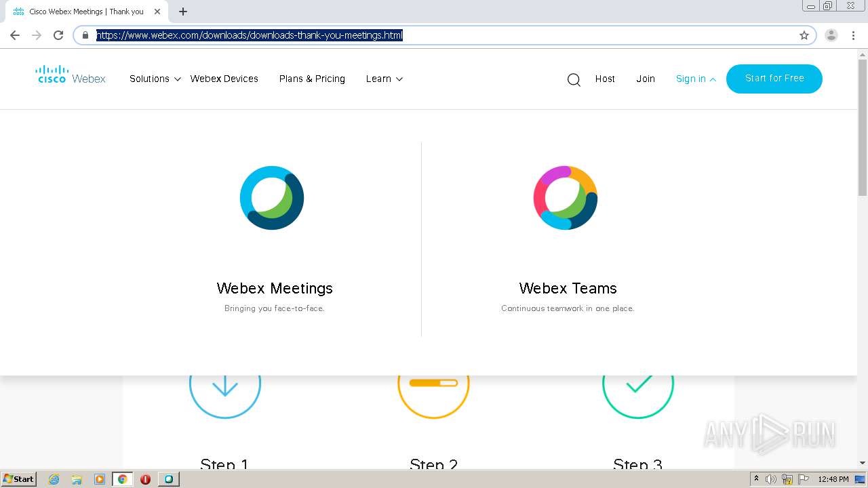868x488 pixels.
Task: Launch Internet Explorer from the taskbar
Action: pyautogui.click(x=54, y=479)
